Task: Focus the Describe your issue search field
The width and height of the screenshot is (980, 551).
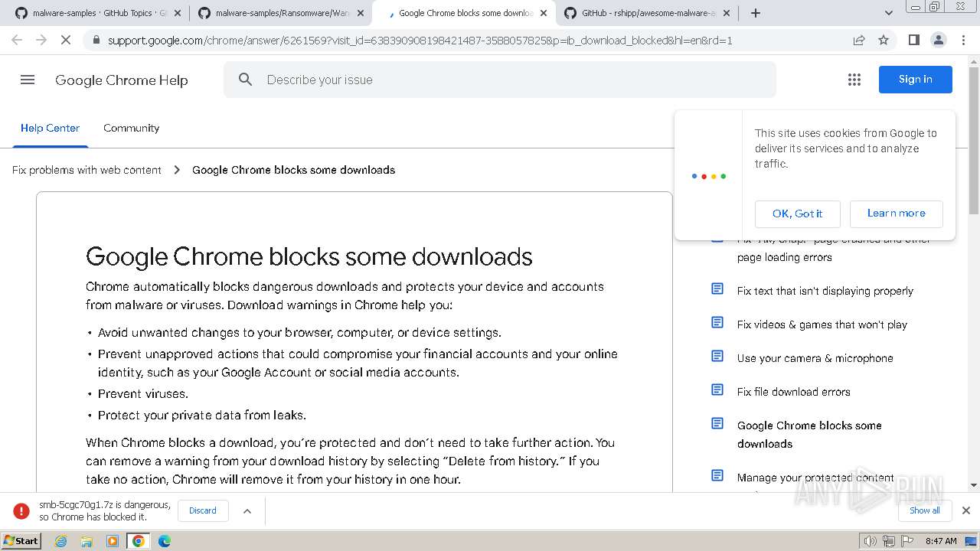Action: (500, 80)
